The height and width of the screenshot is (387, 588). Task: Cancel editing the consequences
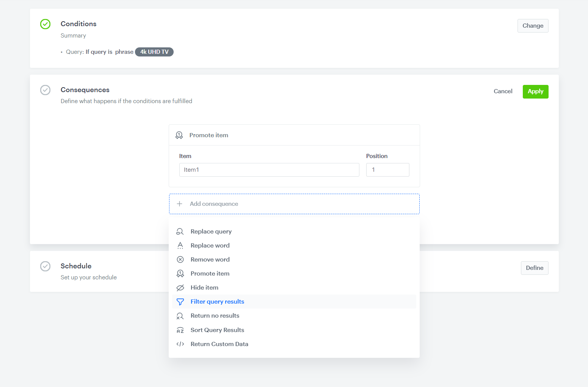pos(503,91)
